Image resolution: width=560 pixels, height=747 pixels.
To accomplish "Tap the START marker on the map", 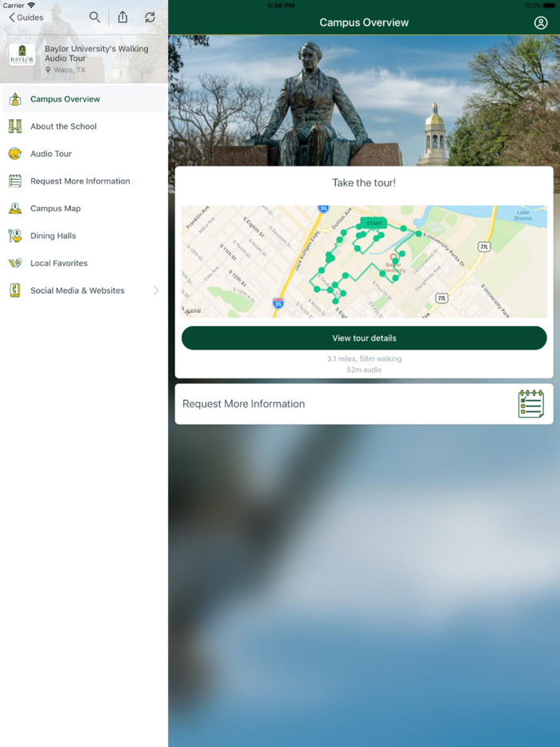I will tap(374, 223).
